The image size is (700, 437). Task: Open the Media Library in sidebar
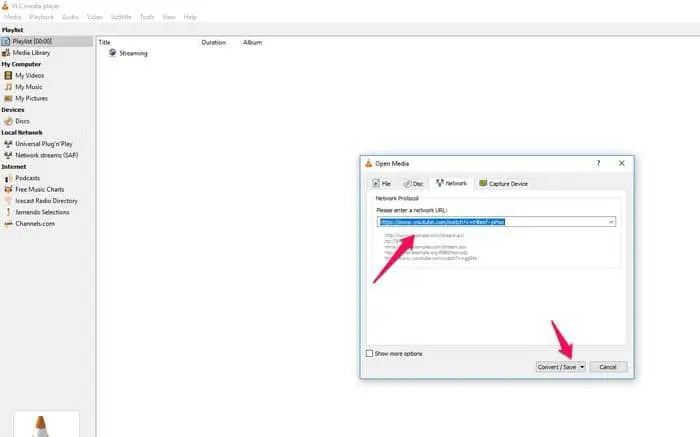32,53
